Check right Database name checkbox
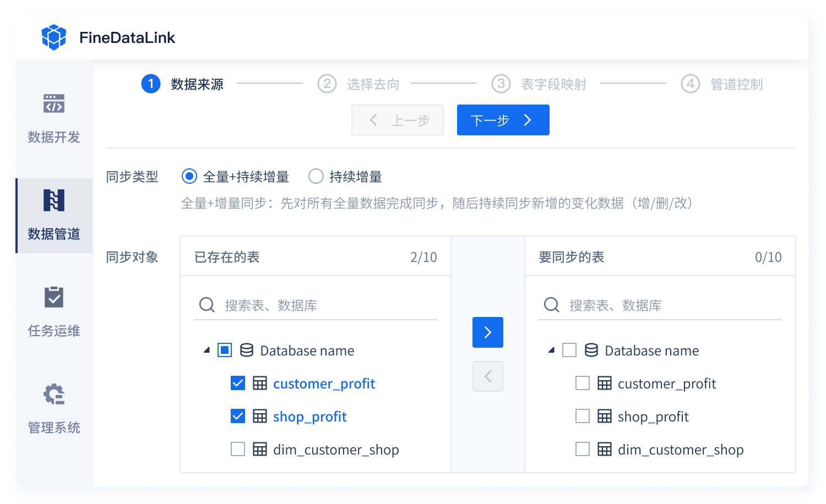This screenshot has width=826, height=504. (x=569, y=350)
